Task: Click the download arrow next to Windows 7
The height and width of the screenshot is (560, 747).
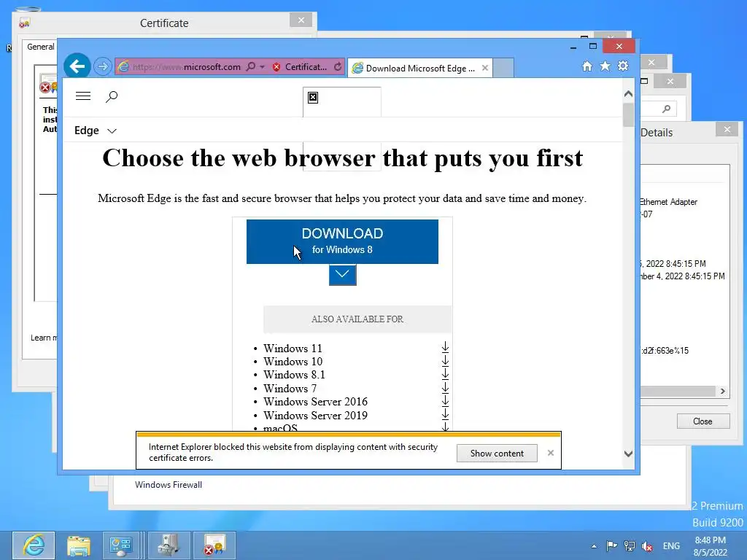Action: tap(445, 388)
